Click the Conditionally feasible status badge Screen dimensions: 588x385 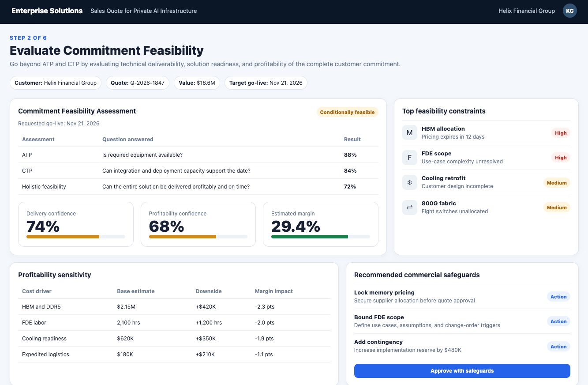(x=347, y=112)
